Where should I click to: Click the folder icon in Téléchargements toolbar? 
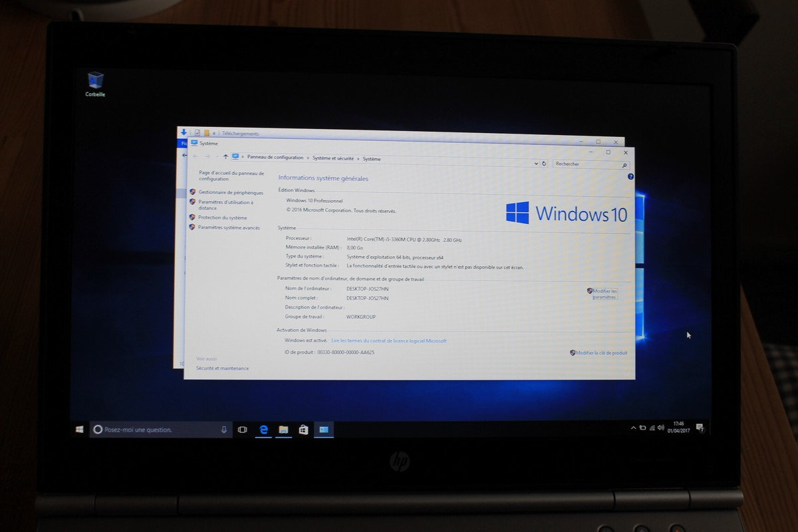click(x=207, y=132)
